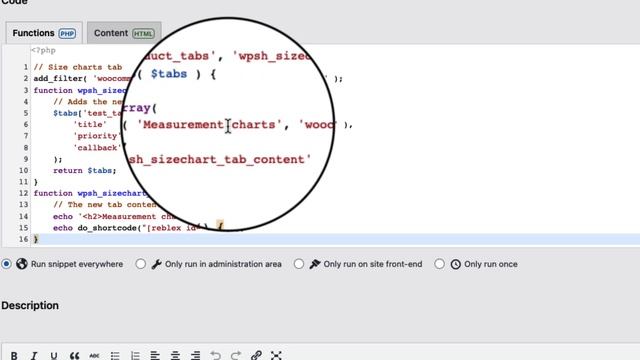The height and width of the screenshot is (360, 640).
Task: Toggle italic formatting in description editor
Action: [34, 356]
